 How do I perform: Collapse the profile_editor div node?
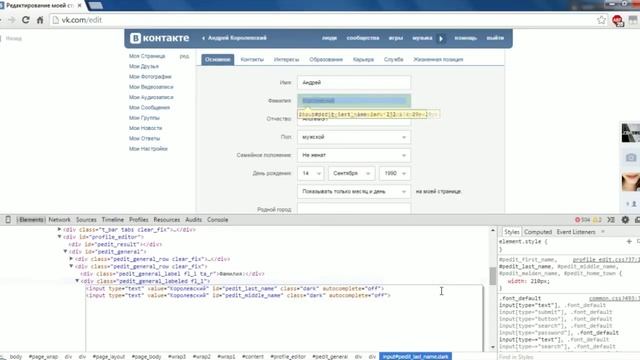point(59,237)
